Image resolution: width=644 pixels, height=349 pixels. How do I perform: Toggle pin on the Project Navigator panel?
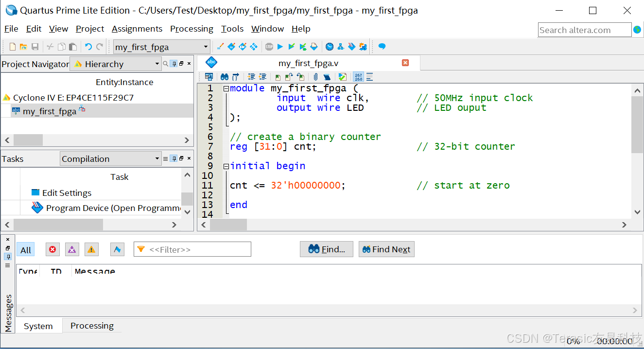click(x=174, y=64)
